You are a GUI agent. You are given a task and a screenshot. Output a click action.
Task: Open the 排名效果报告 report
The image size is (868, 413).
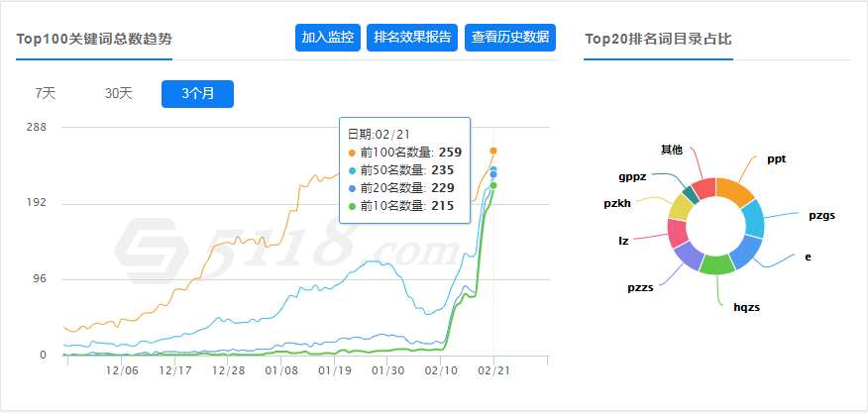412,38
